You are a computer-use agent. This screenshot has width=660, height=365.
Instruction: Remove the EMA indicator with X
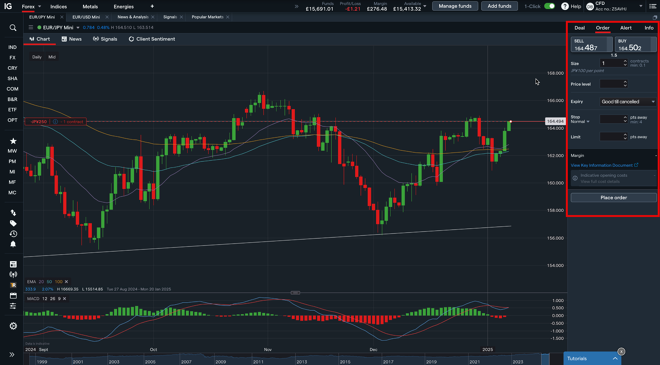[x=67, y=282]
